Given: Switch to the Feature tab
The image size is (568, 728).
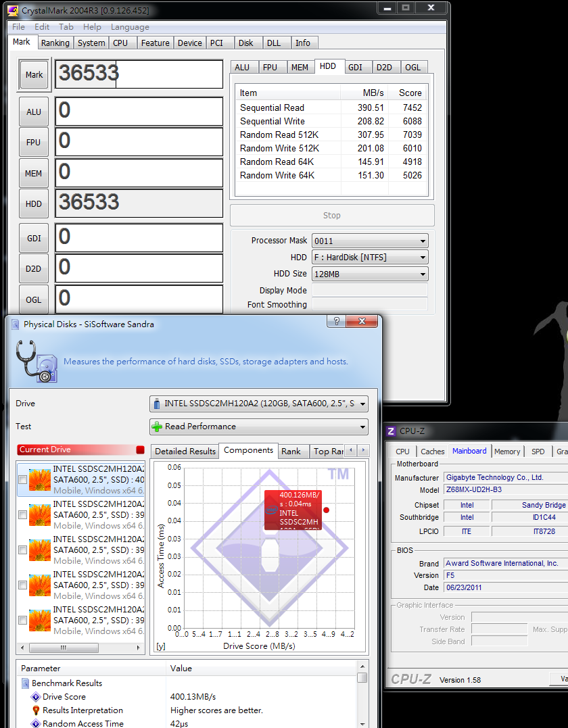Looking at the screenshot, I should click(x=155, y=43).
